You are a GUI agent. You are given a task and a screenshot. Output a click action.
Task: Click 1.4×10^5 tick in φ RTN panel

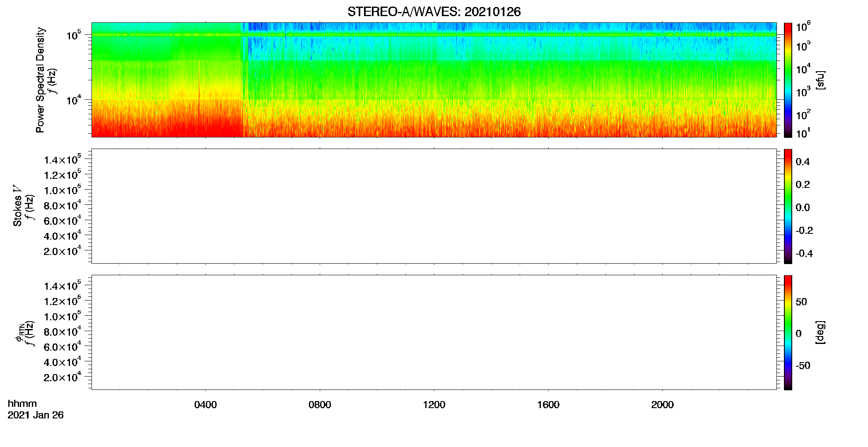63,286
